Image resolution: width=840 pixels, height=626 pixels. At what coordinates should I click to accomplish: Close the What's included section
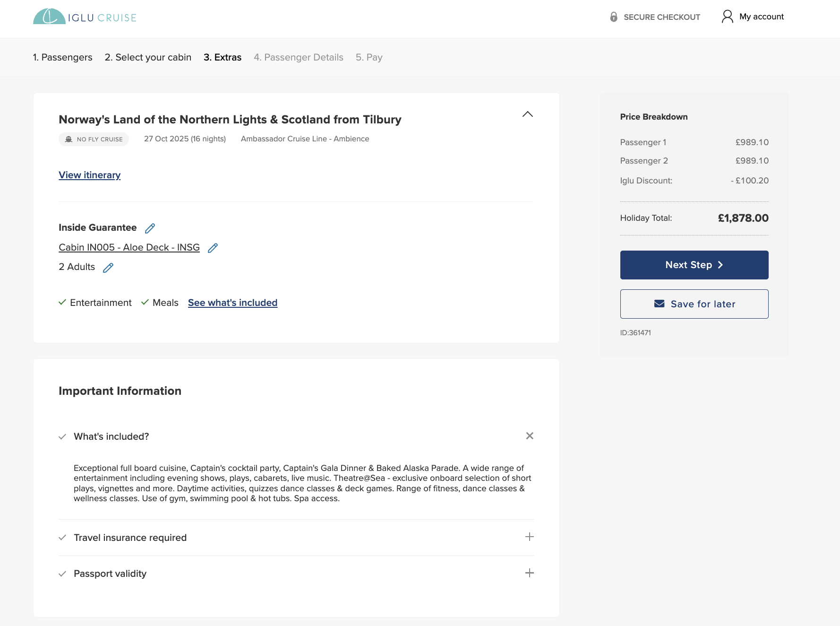530,435
